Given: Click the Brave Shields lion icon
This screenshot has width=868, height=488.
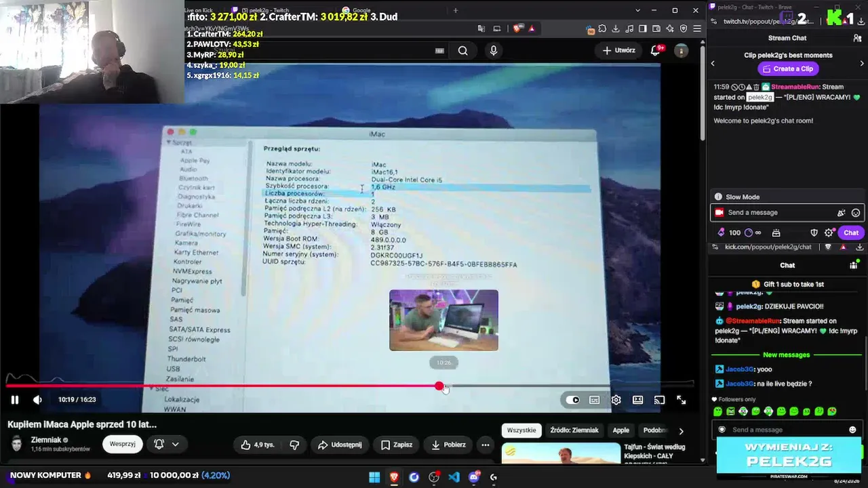Looking at the screenshot, I should [518, 28].
